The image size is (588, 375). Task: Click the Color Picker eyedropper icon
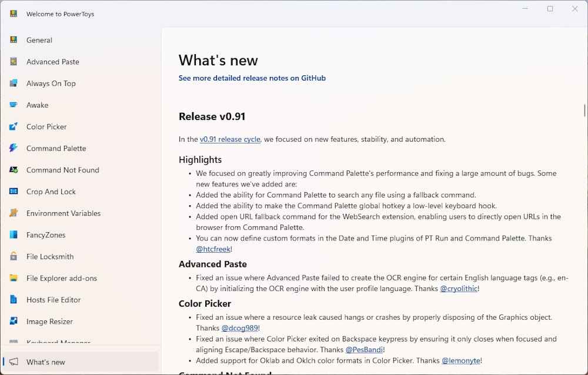click(x=14, y=126)
